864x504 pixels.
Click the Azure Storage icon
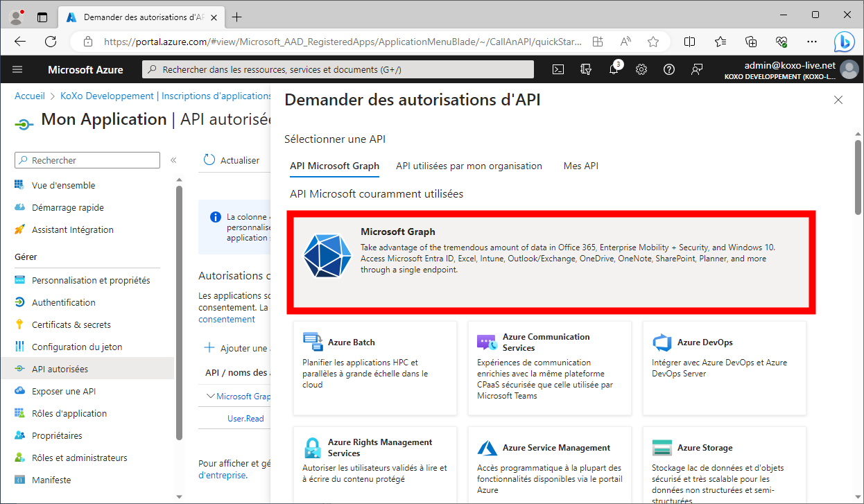tap(662, 448)
